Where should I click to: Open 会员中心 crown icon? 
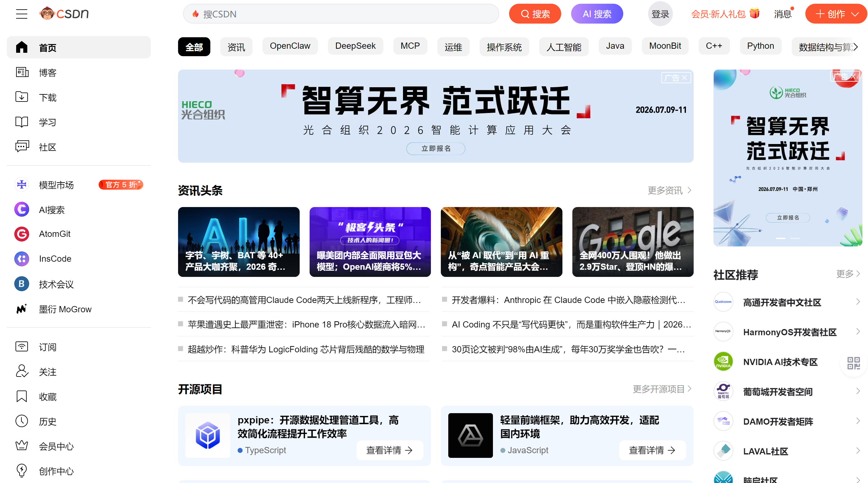coord(22,446)
